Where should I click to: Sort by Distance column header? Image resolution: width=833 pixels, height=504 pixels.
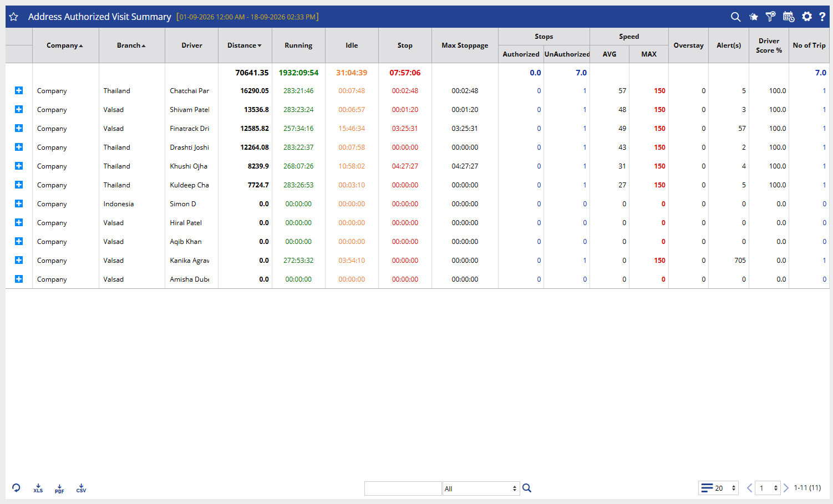[245, 45]
